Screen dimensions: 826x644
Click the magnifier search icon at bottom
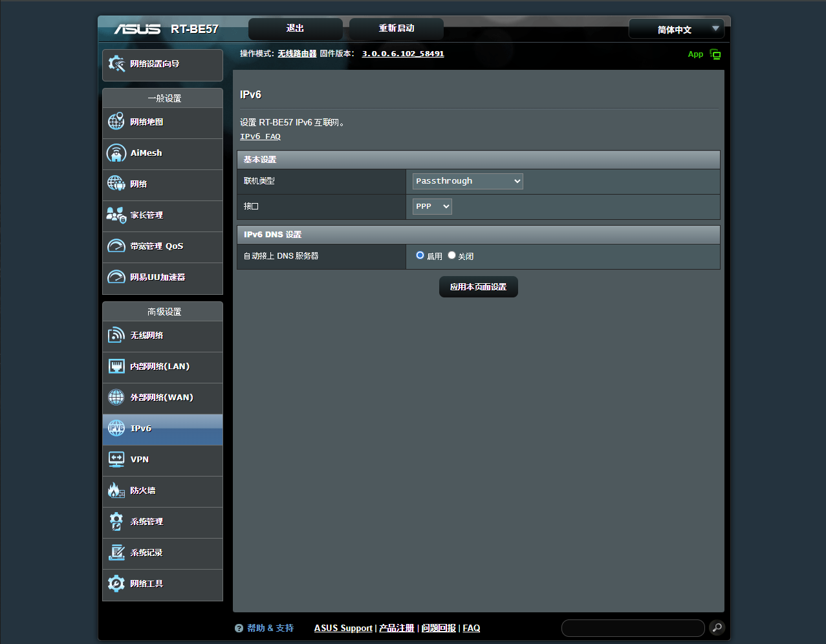click(x=717, y=628)
